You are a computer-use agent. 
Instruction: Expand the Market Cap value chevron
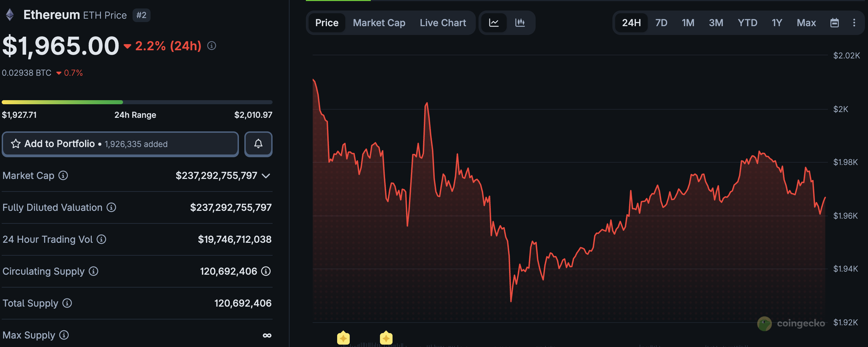tap(266, 176)
